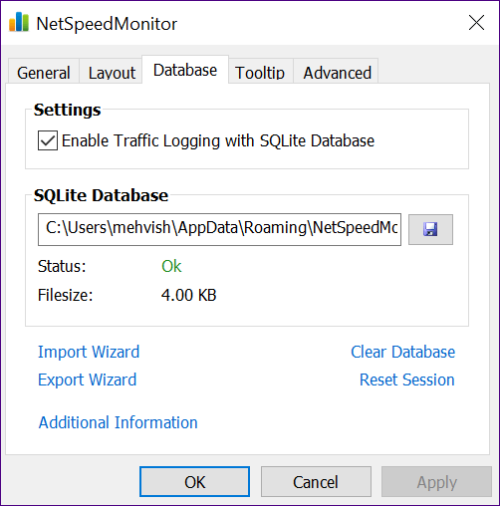This screenshot has width=500, height=506.
Task: Launch the Import Wizard link
Action: (x=89, y=352)
